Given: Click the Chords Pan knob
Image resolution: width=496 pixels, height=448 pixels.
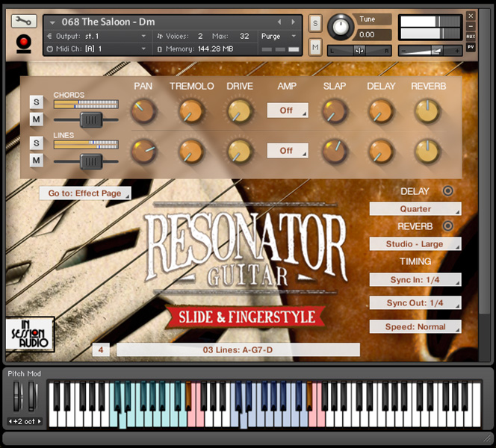Looking at the screenshot, I should 143,111.
